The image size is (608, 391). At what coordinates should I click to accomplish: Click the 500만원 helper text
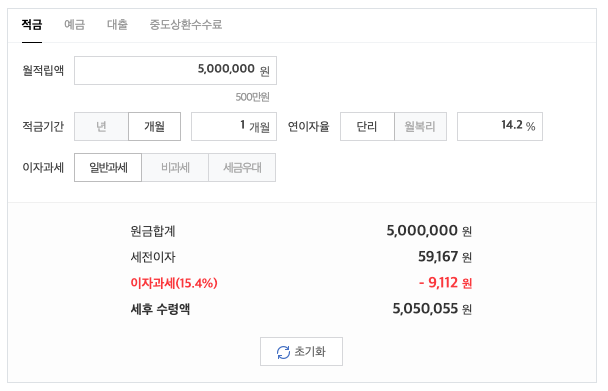[252, 97]
